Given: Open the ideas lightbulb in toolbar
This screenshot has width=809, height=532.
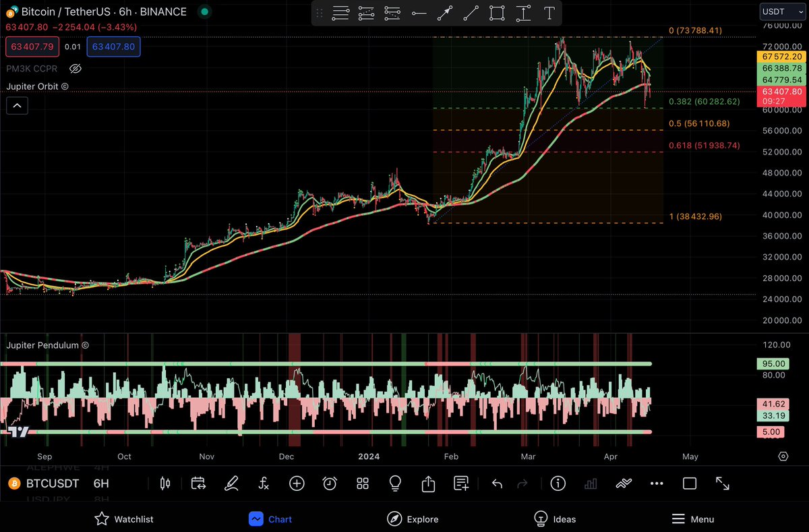Looking at the screenshot, I should pos(396,483).
